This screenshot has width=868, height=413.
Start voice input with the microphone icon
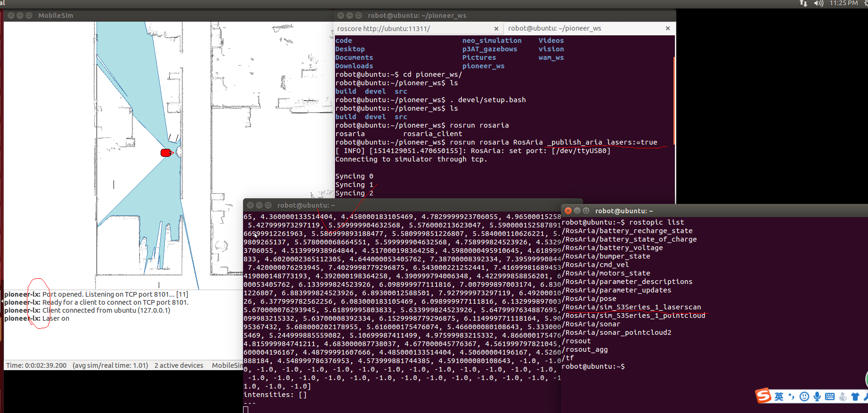pos(817,397)
